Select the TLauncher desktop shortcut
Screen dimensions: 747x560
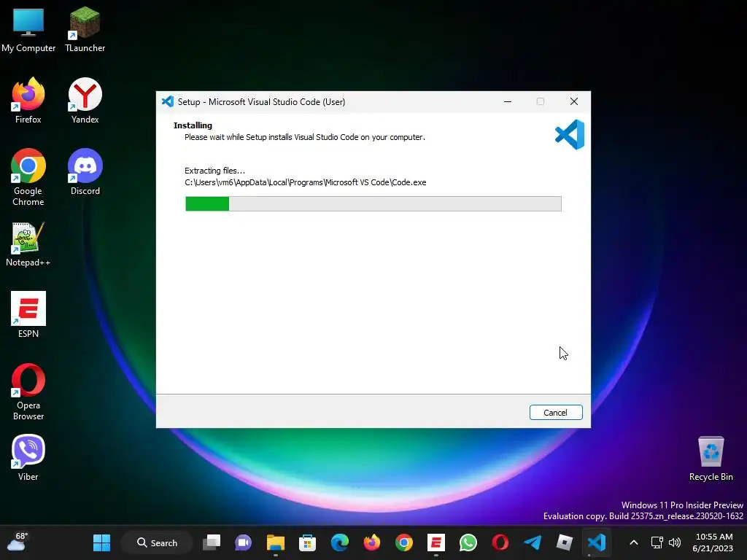click(x=85, y=30)
